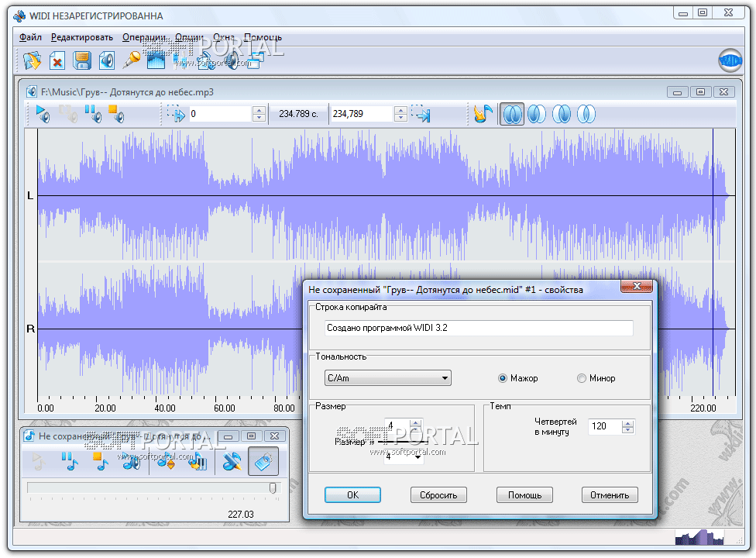Screen dimensions: 756x558
Task: Click the close document red X icon
Action: pos(57,60)
